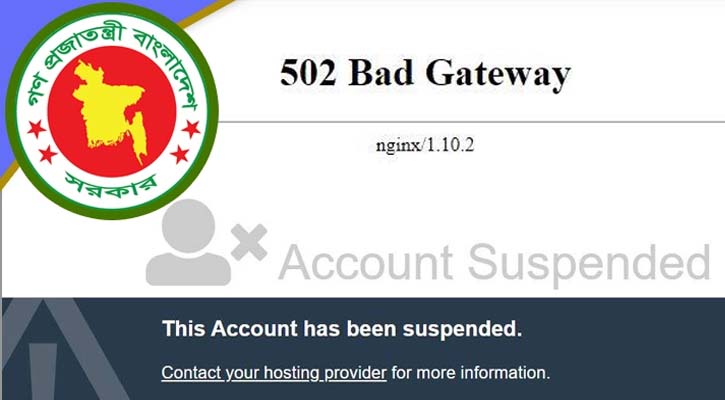Viewport: 725px width, 400px height.
Task: Click the 'for more information.' text
Action: [x=471, y=372]
